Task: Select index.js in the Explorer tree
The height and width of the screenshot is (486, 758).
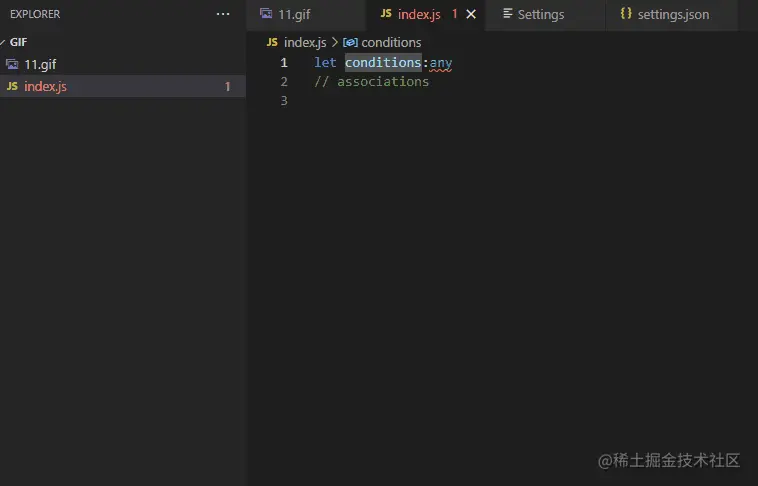Action: (123, 86)
